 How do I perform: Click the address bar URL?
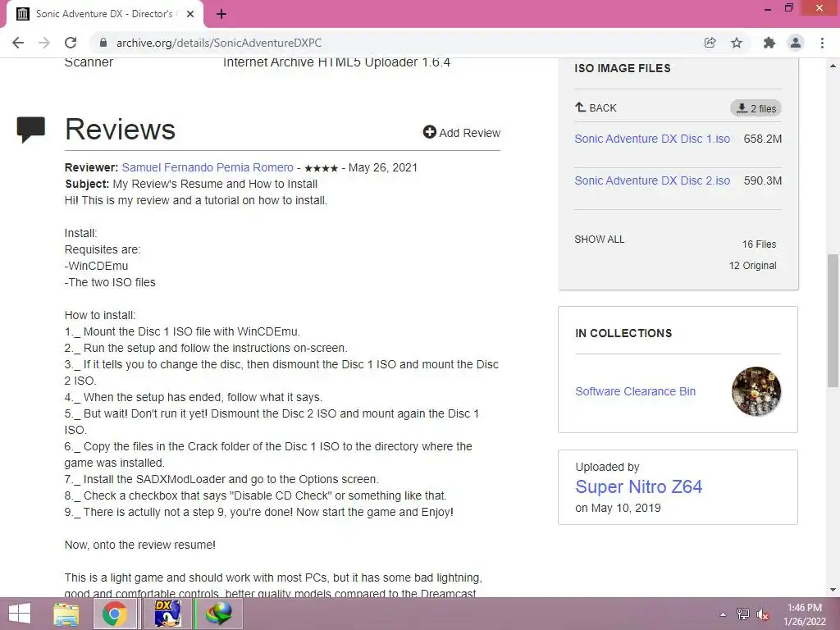coord(219,43)
